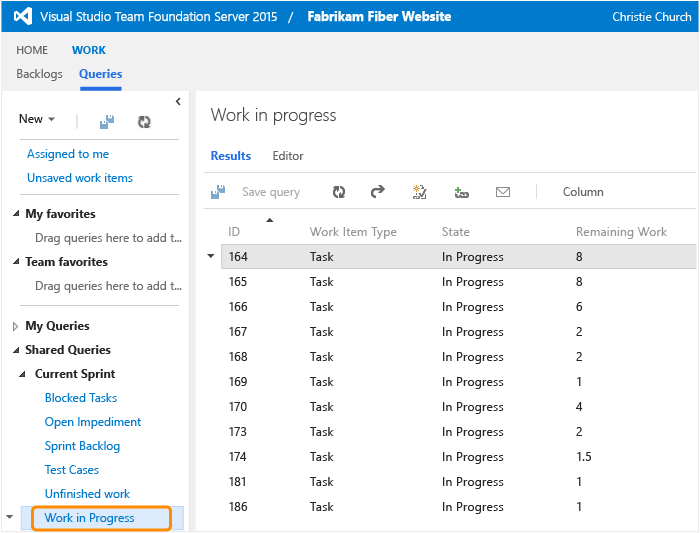Collapse the Shared Queries folder
700x533 pixels.
(16, 350)
